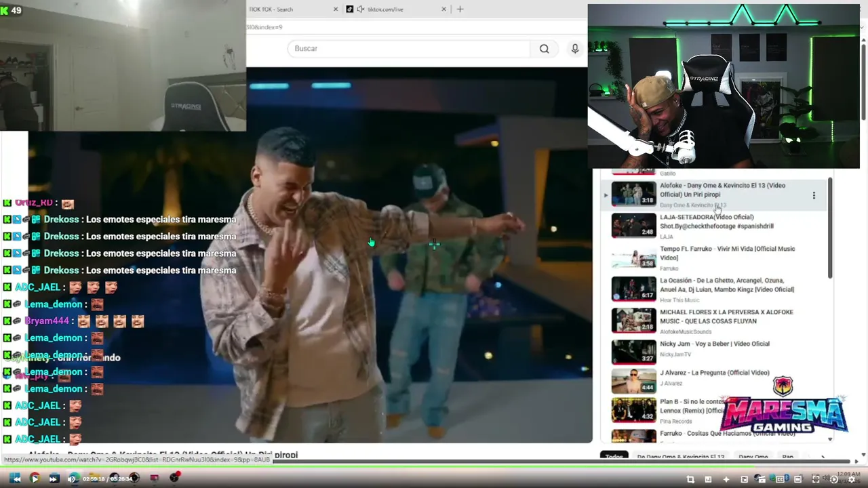
Task: Open the Tempo Ft. Farruko video thumbnail
Action: point(634,258)
